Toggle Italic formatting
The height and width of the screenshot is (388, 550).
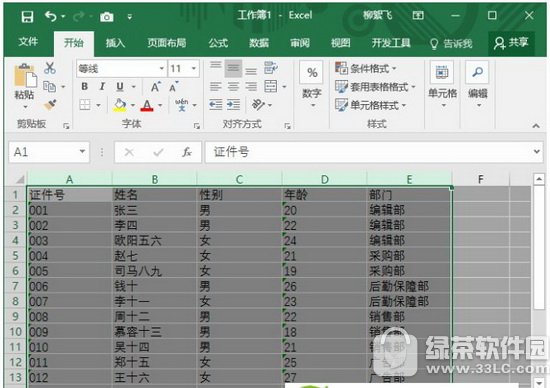point(102,86)
